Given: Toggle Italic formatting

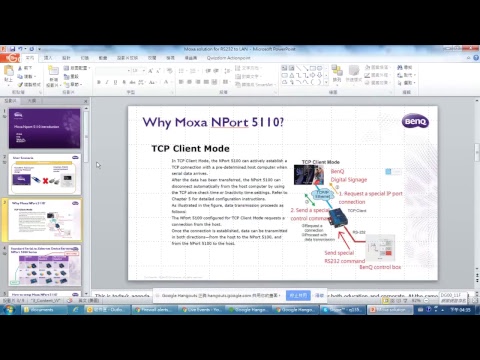Looking at the screenshot, I should point(107,82).
